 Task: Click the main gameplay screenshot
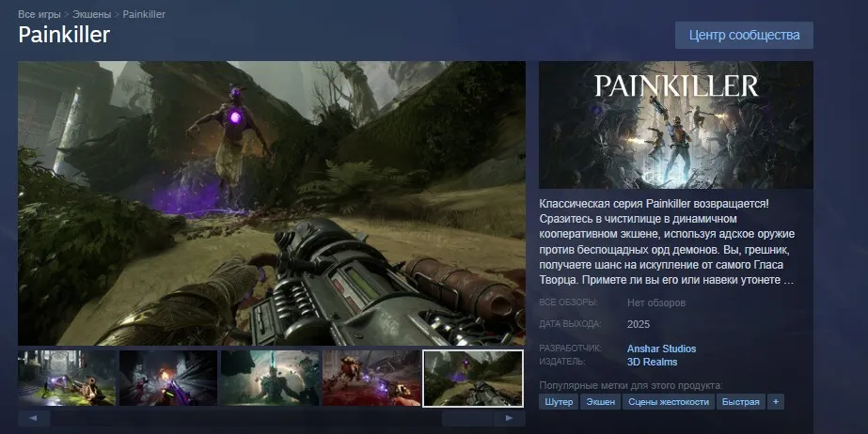pos(272,203)
